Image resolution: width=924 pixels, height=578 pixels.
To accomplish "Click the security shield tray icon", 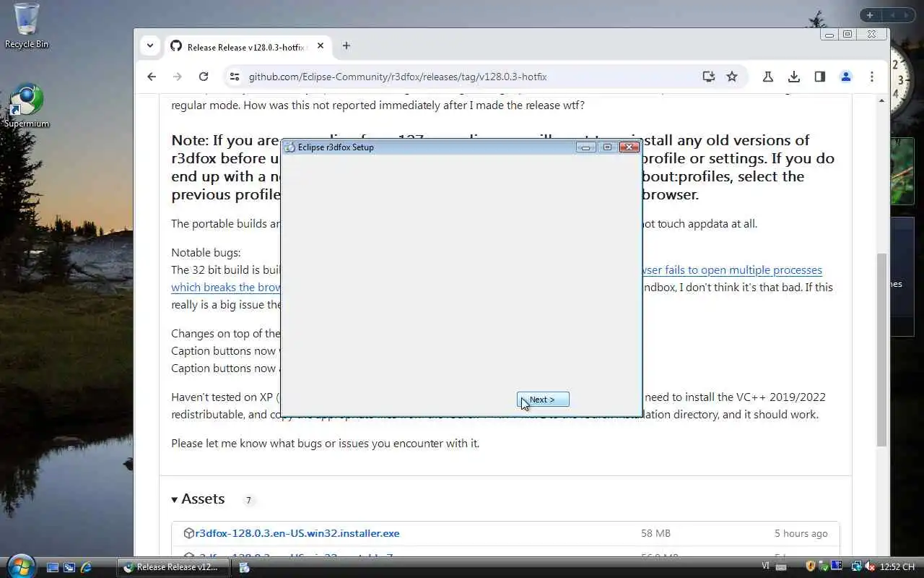I will (x=810, y=566).
